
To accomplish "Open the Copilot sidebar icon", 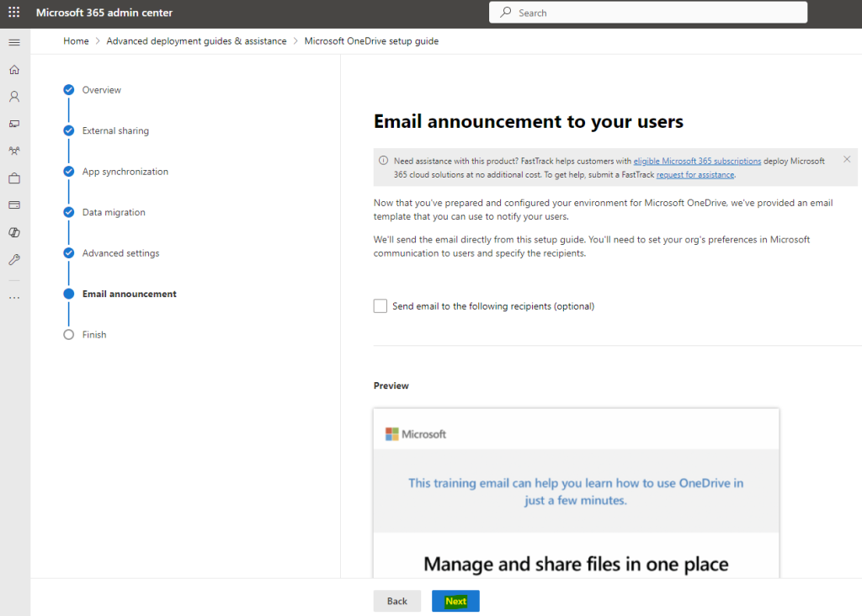I will pyautogui.click(x=14, y=232).
